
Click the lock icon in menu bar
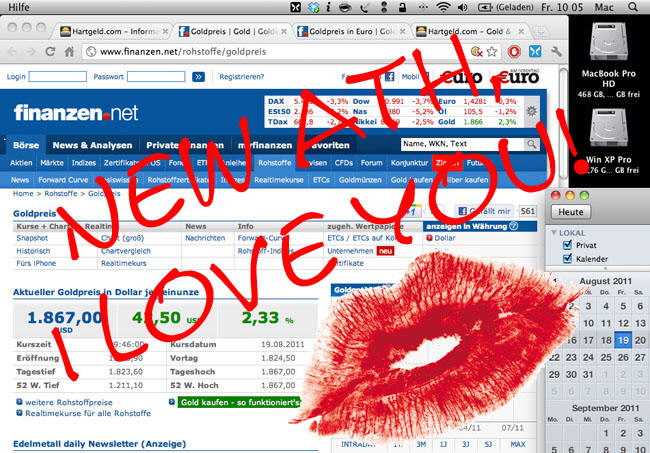tap(402, 7)
